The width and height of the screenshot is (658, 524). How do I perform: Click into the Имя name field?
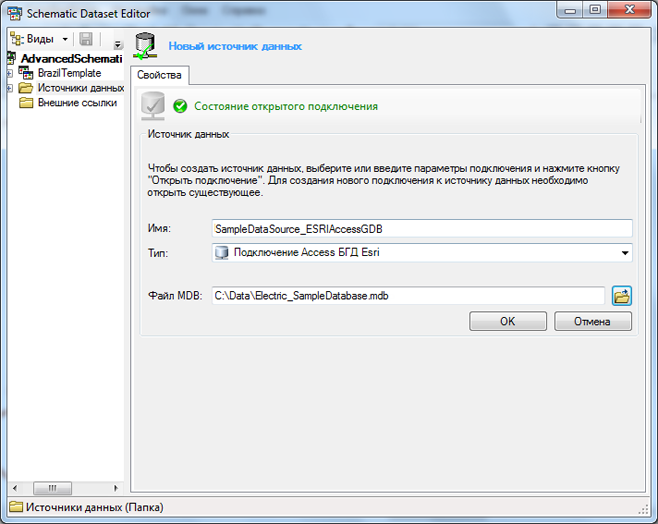[x=422, y=229]
